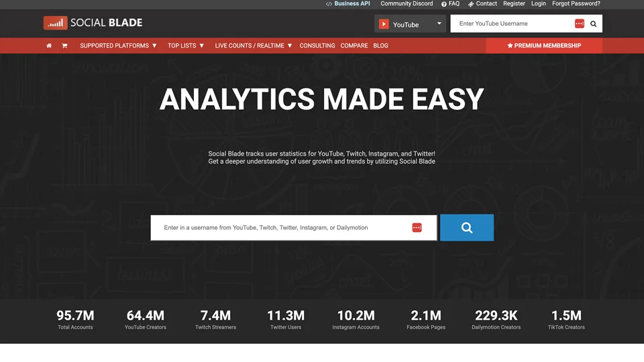Open the Community Discord link
Image resolution: width=644 pixels, height=362 pixels.
pos(407,4)
